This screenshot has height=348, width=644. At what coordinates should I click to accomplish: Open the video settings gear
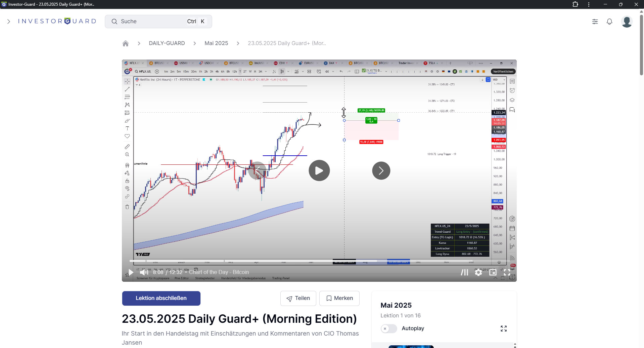tap(478, 272)
